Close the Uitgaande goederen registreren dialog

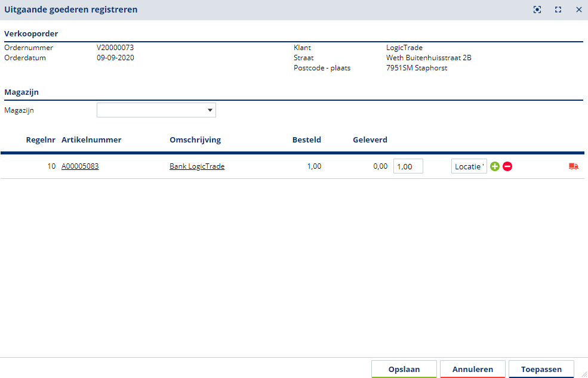[578, 10]
